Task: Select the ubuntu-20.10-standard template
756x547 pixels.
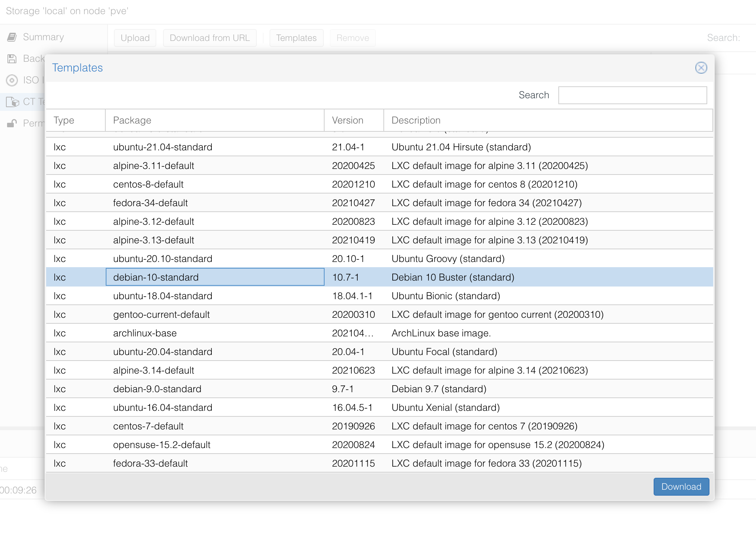Action: click(379, 259)
